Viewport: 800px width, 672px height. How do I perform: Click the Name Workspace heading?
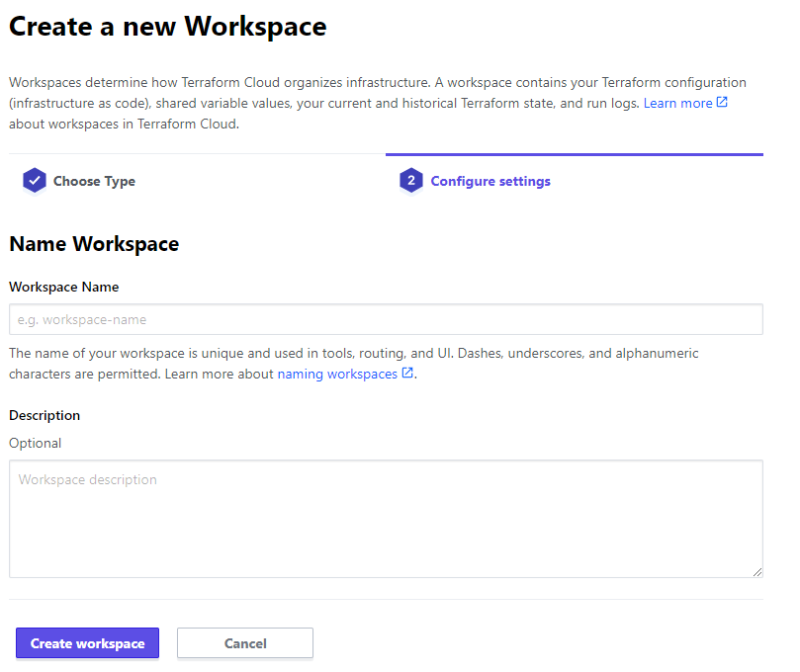coord(94,244)
